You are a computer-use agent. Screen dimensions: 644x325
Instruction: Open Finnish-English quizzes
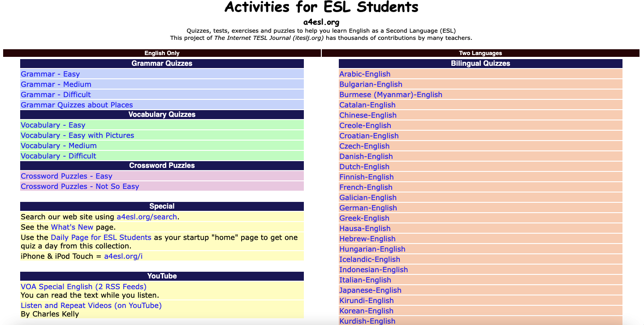point(367,177)
